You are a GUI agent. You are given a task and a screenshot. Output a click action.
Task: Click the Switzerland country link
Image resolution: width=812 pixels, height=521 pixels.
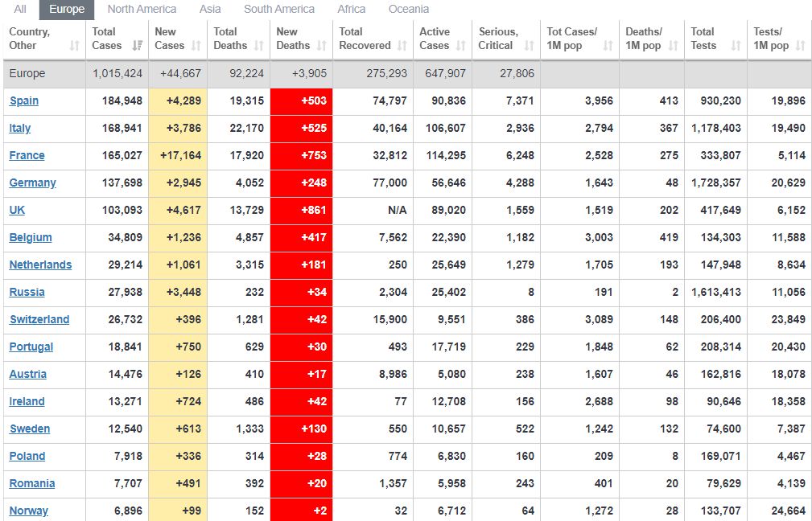click(x=39, y=320)
